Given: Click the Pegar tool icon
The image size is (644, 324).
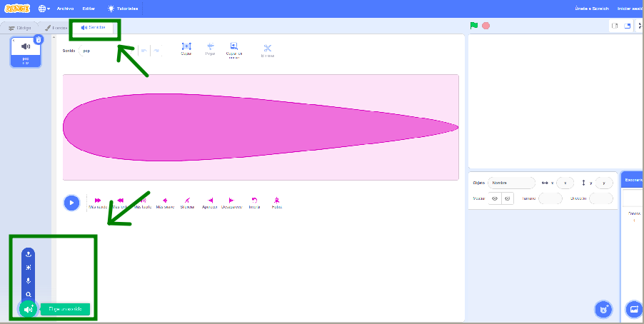Looking at the screenshot, I should point(211,49).
